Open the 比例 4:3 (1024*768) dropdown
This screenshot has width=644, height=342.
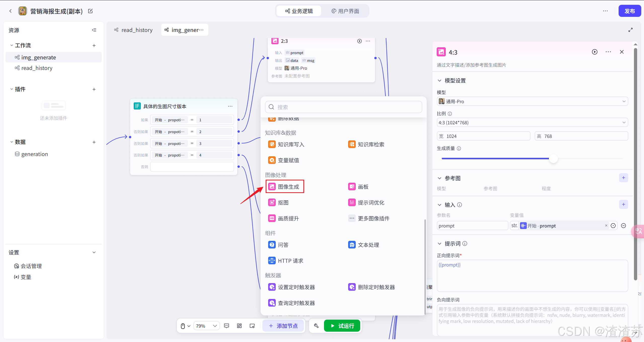[x=532, y=123]
